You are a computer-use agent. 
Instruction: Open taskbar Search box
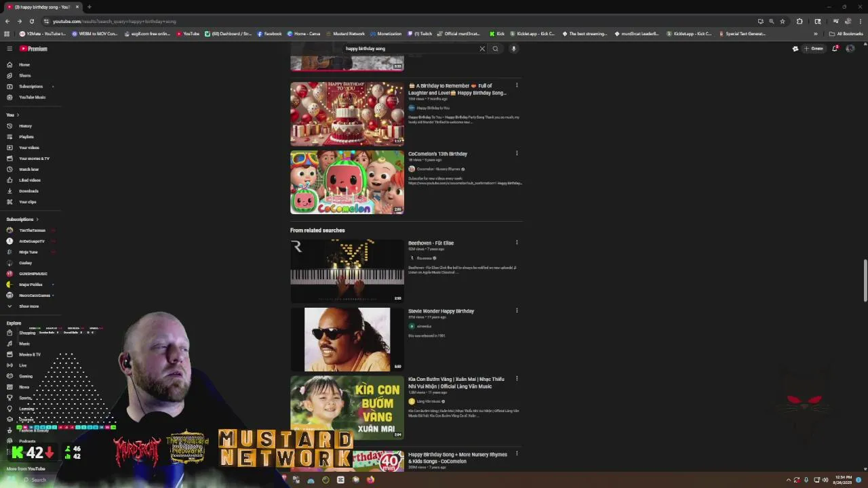point(37,480)
